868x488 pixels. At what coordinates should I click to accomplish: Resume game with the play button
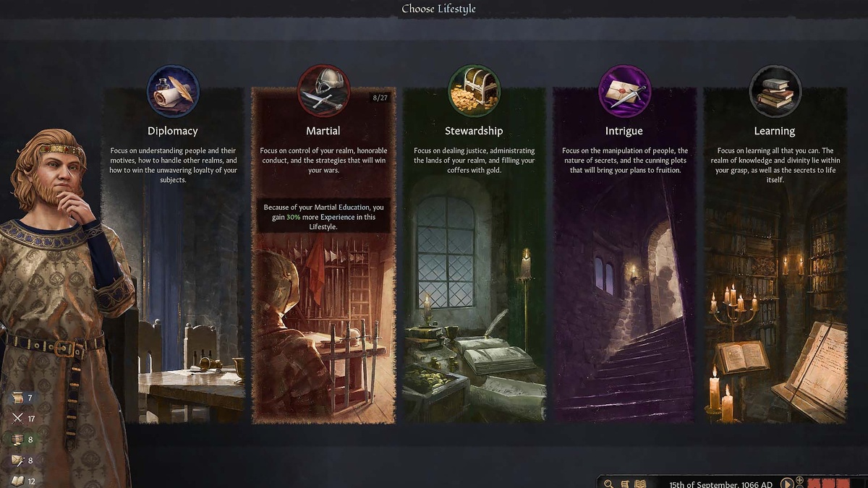(x=786, y=483)
